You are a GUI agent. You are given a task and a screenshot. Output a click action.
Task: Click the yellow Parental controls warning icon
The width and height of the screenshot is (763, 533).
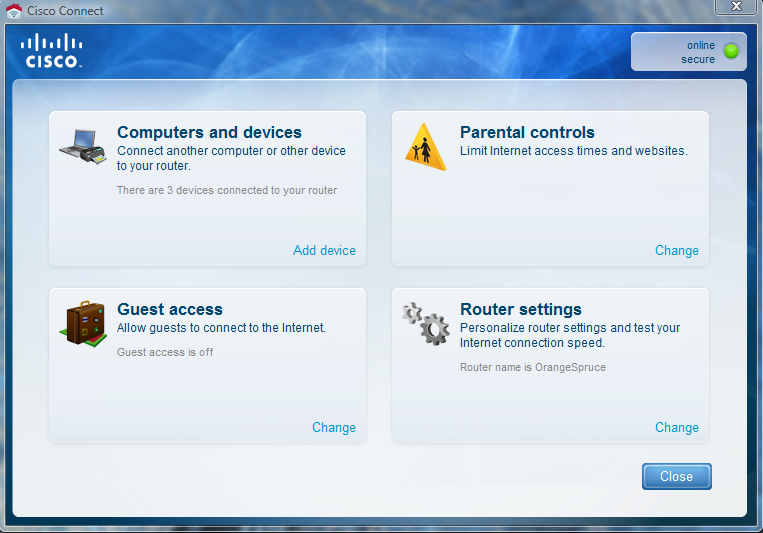425,147
